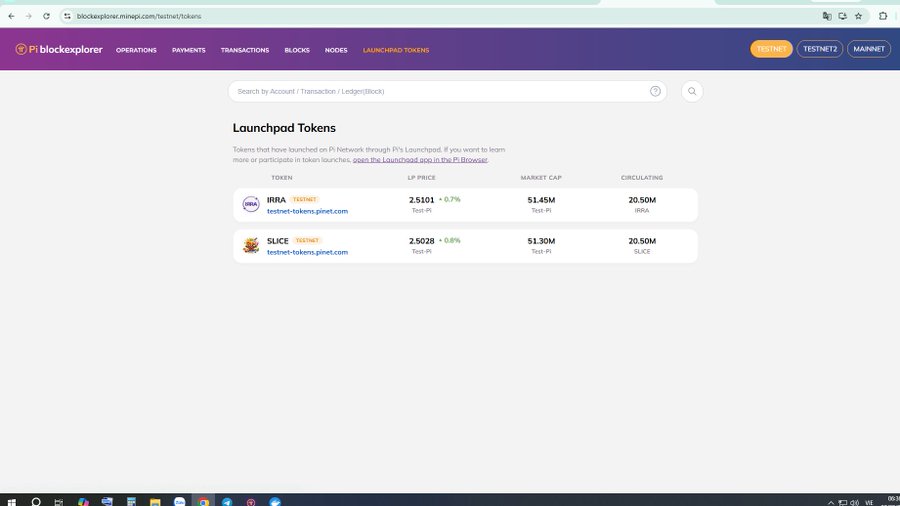Screen dimensions: 900x506
Task: Open the search help question-mark icon
Action: coord(655,91)
